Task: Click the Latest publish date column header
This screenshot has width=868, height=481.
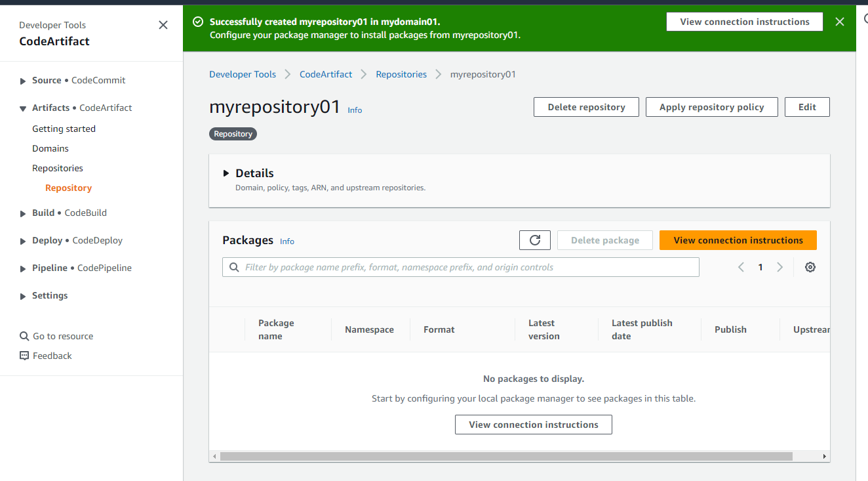Action: click(x=642, y=329)
